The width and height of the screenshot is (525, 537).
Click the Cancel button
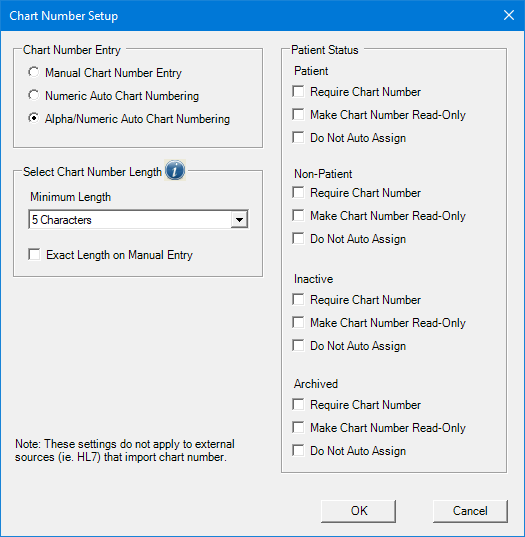(x=470, y=511)
